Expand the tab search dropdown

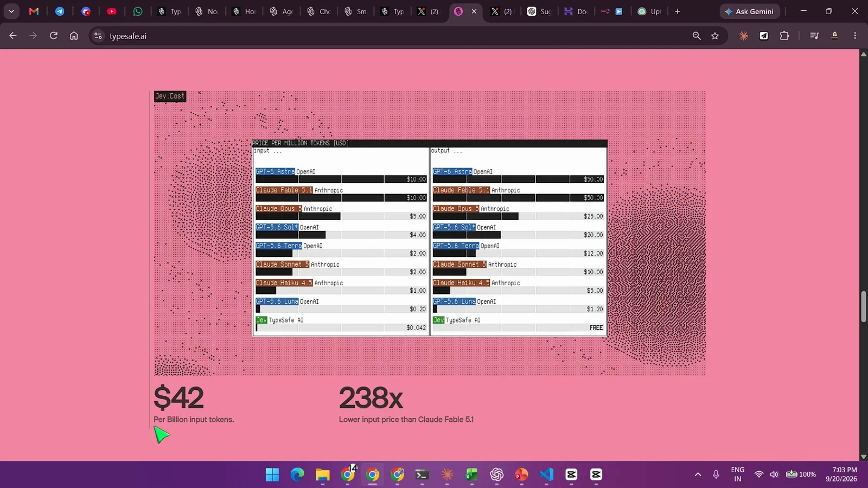point(11,11)
